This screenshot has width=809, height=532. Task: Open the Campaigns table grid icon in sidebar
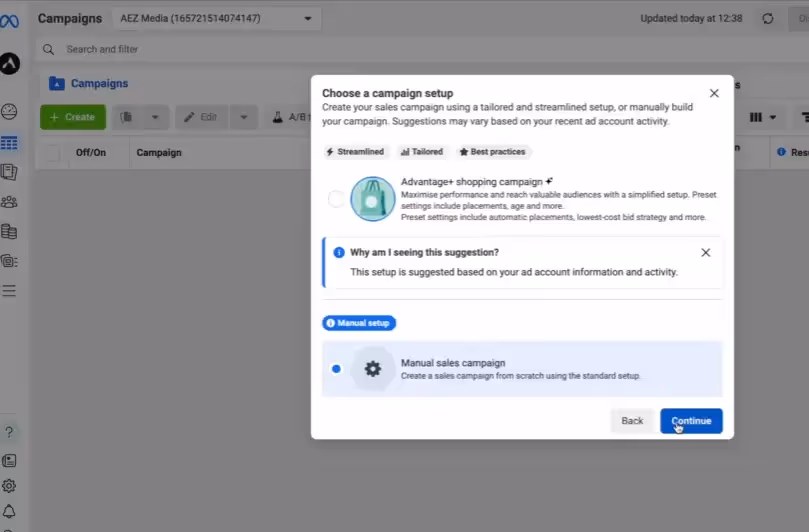click(9, 142)
